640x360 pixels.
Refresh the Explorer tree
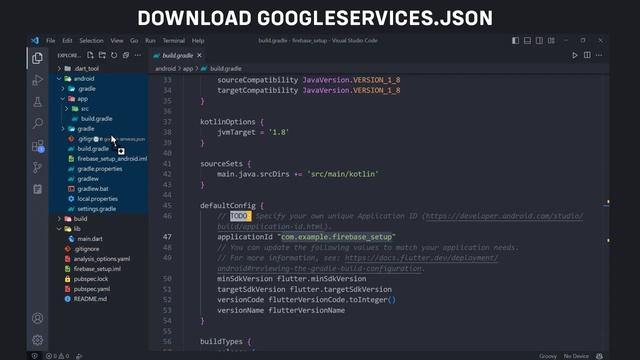tap(114, 55)
